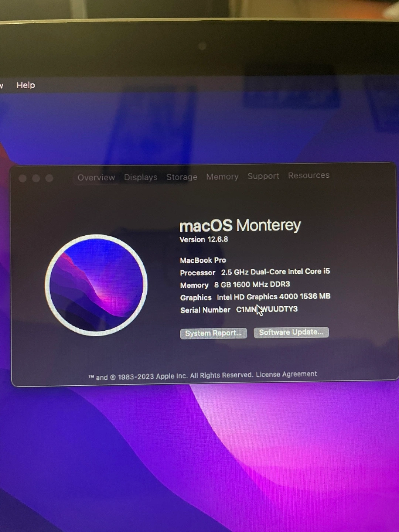Click the System Report... button
Screen dimensions: 399x532
pyautogui.click(x=214, y=333)
